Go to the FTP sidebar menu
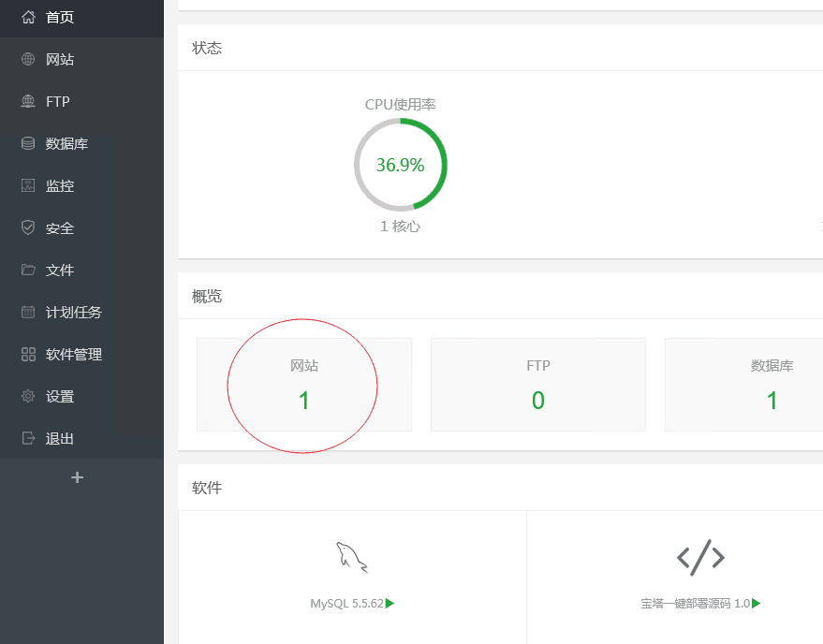Viewport: 823px width, 644px height. pyautogui.click(x=81, y=101)
